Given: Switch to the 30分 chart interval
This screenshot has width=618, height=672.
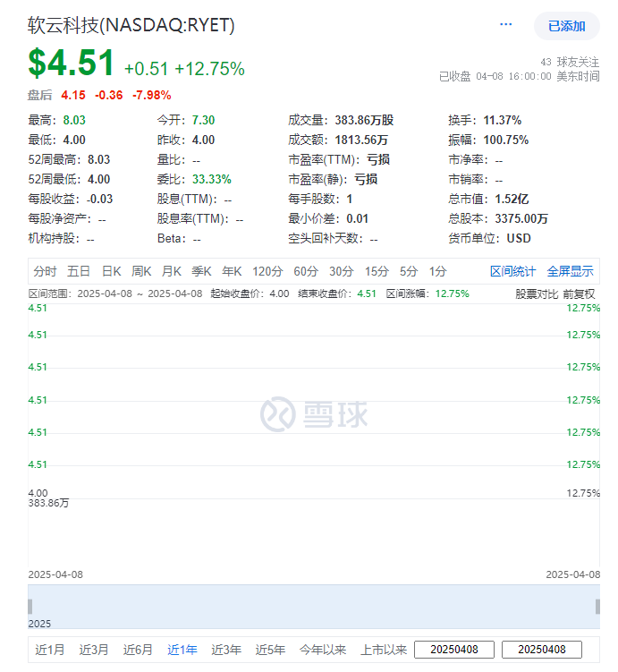Looking at the screenshot, I should [342, 271].
